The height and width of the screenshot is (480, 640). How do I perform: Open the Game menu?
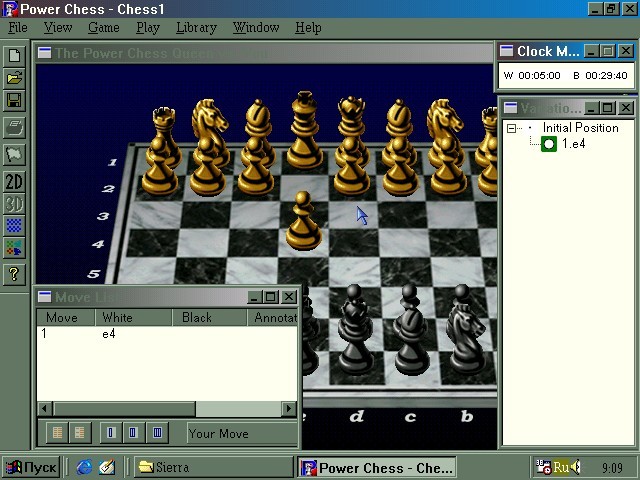104,28
